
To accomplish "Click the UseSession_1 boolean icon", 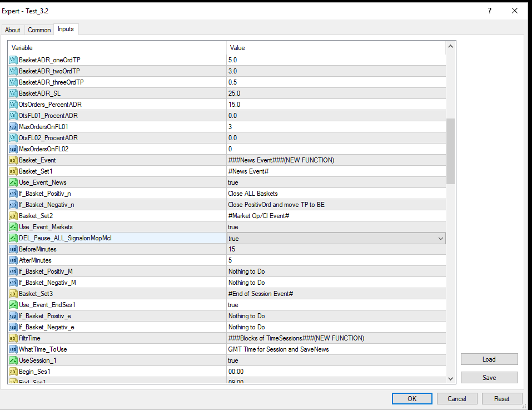I will pos(13,361).
